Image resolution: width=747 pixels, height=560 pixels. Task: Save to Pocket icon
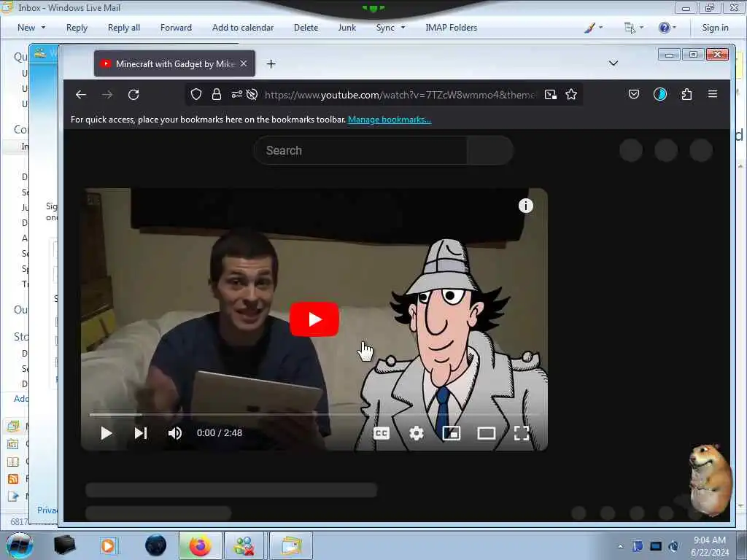click(x=634, y=94)
